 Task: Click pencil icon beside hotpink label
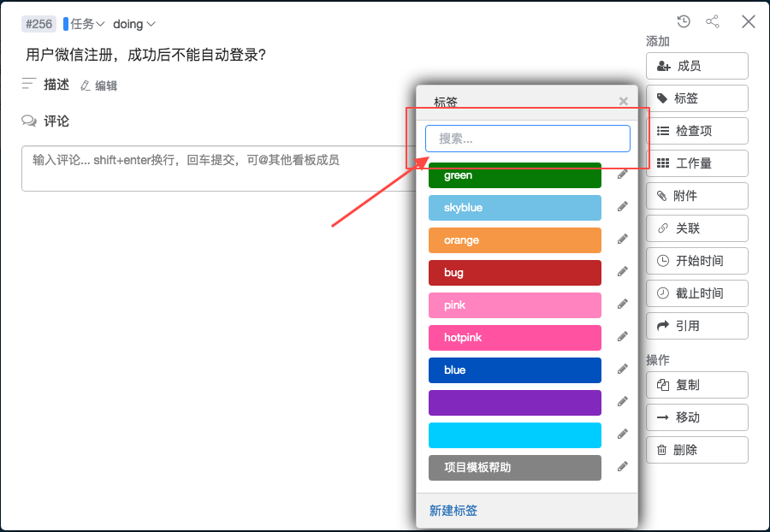623,337
